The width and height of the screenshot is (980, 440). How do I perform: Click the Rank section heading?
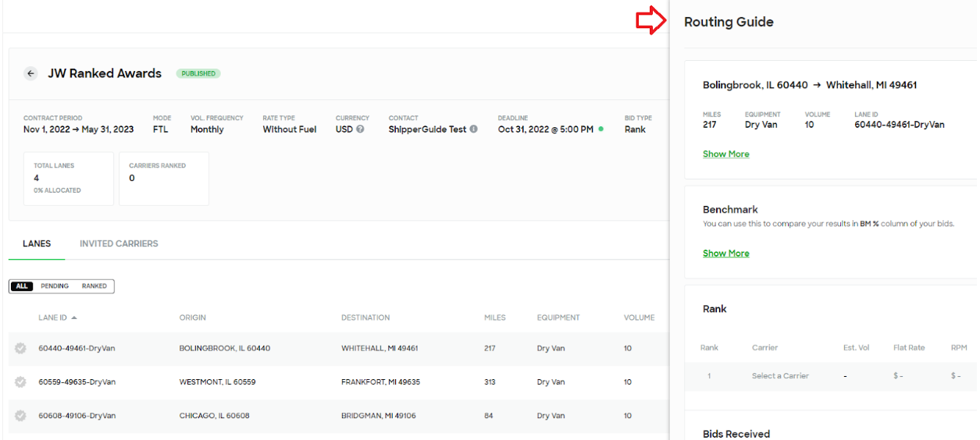[x=715, y=309]
